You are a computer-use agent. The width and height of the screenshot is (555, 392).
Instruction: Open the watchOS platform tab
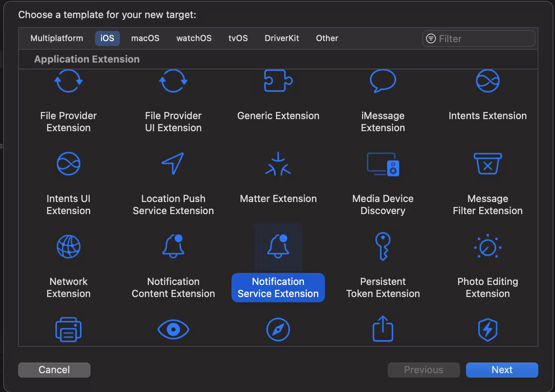point(194,38)
